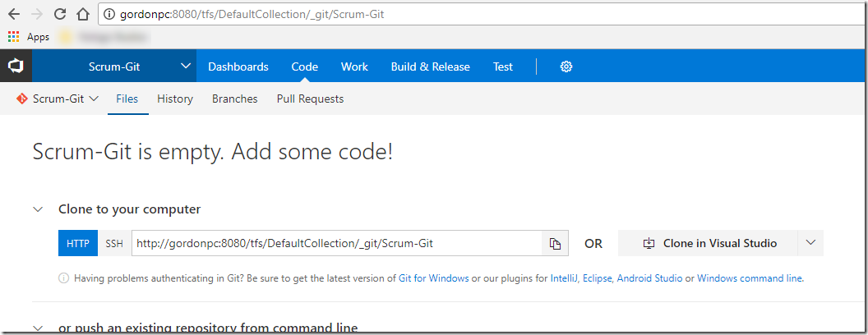
Task: Open the Dashboards hub
Action: coord(238,67)
